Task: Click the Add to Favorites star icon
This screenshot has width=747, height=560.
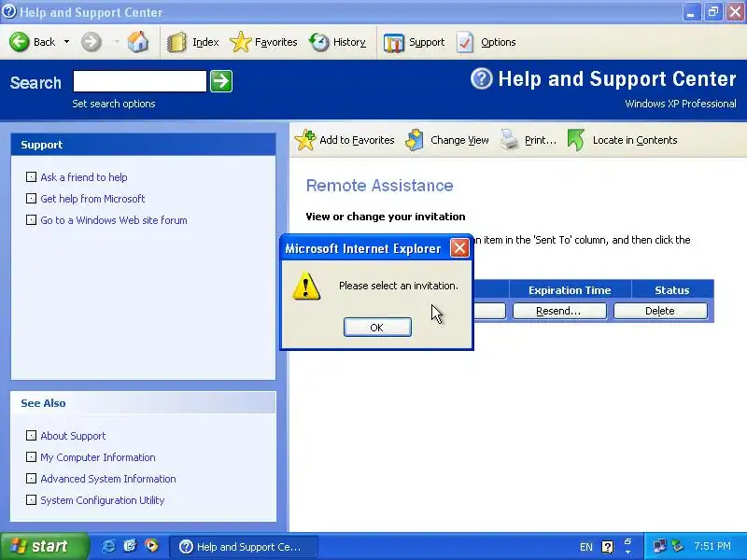Action: (305, 140)
